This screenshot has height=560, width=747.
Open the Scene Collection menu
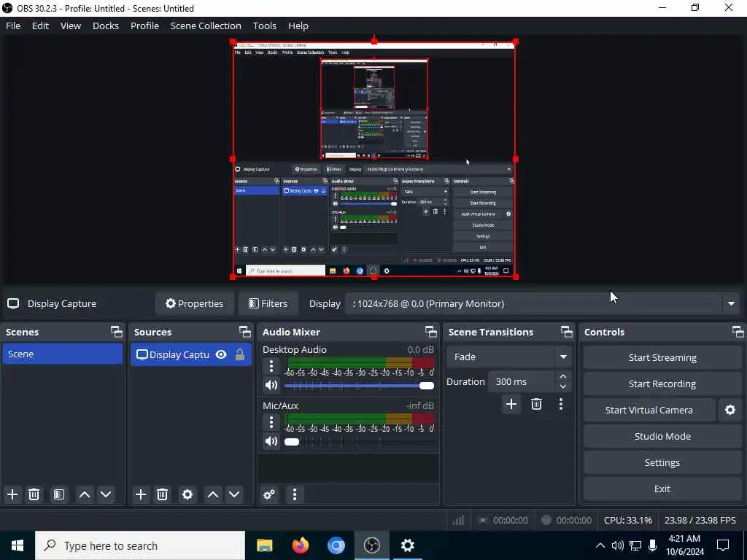tap(206, 26)
